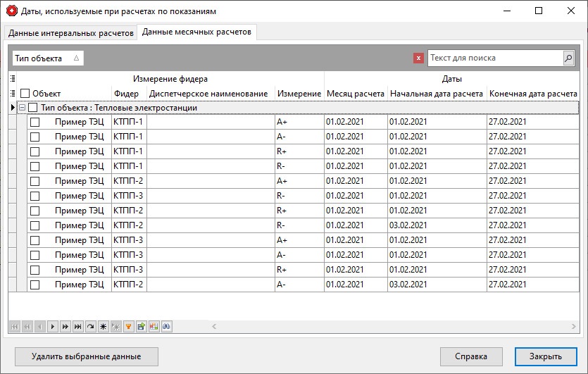Screen dimensions: 588x374
Task: Tick checkbox of first КТПП-1 A+ row
Action: point(35,122)
